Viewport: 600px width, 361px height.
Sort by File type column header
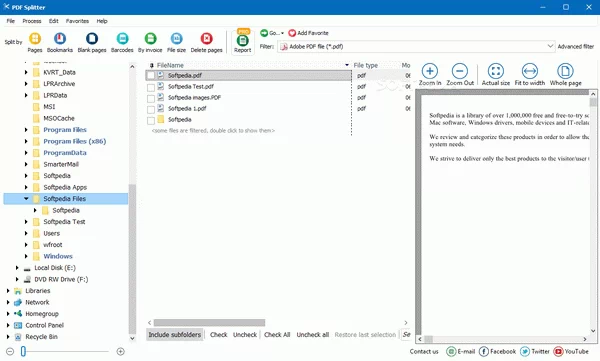click(366, 65)
